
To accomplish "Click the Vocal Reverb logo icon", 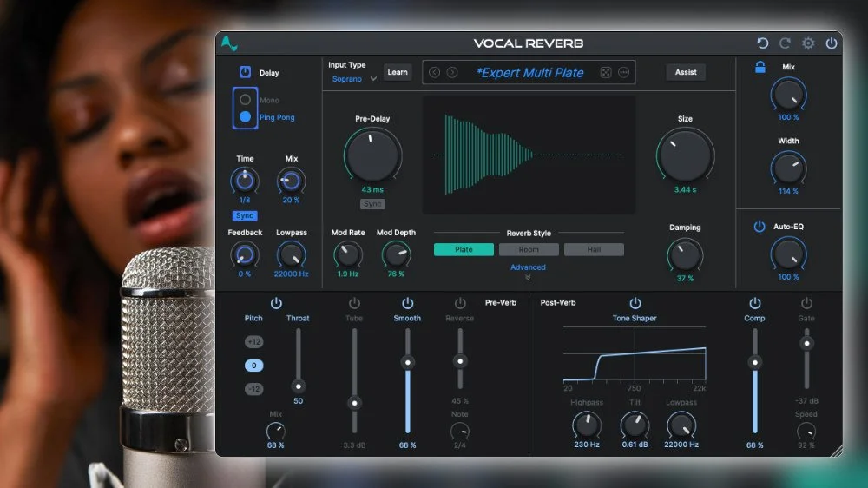I will 229,43.
